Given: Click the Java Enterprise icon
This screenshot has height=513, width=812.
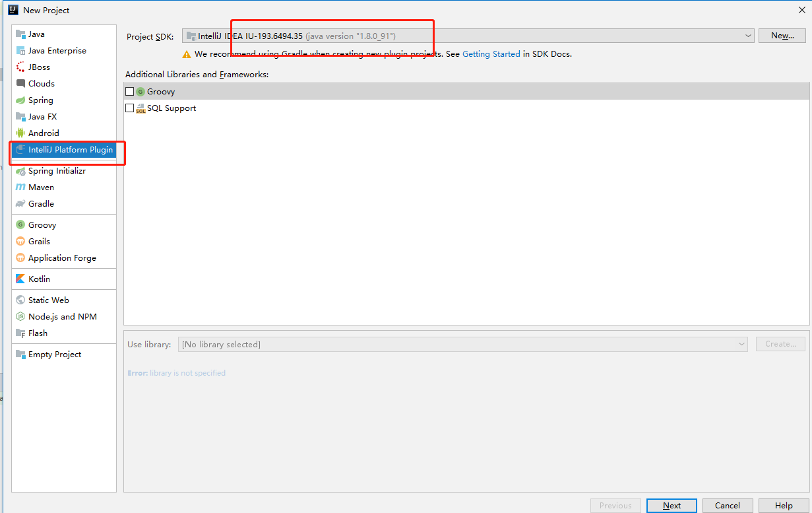Looking at the screenshot, I should pyautogui.click(x=20, y=51).
